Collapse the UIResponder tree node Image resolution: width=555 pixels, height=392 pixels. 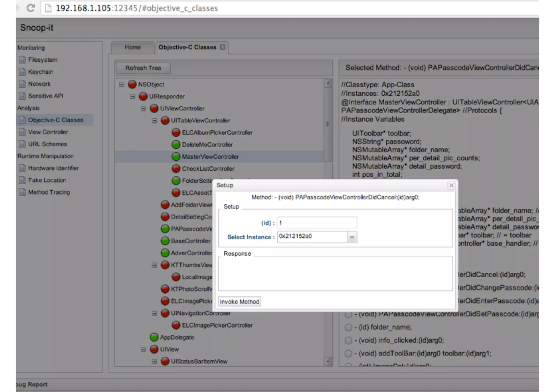click(132, 96)
